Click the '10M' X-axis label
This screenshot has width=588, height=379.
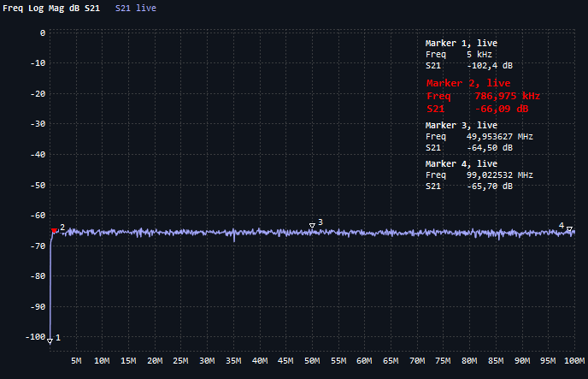[x=102, y=361]
